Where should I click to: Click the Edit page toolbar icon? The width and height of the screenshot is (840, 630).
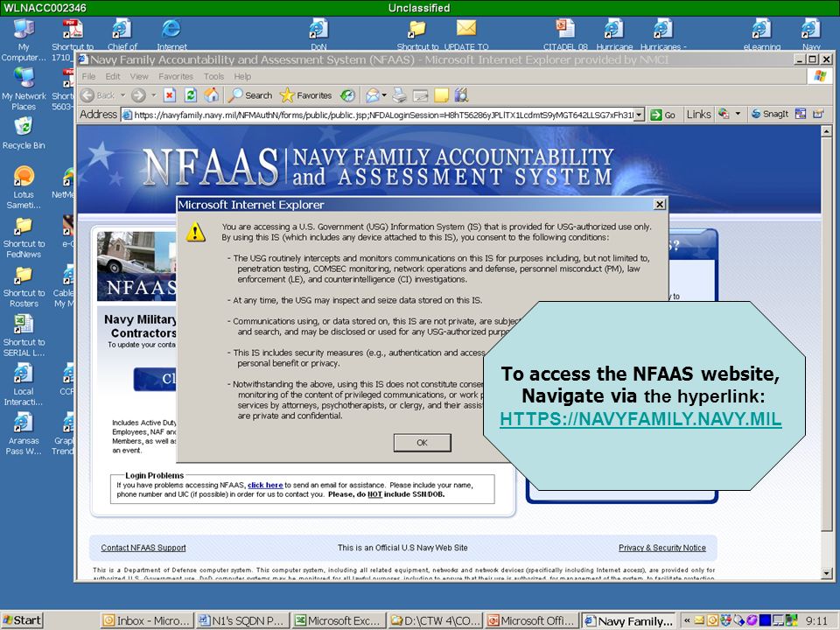click(x=420, y=95)
